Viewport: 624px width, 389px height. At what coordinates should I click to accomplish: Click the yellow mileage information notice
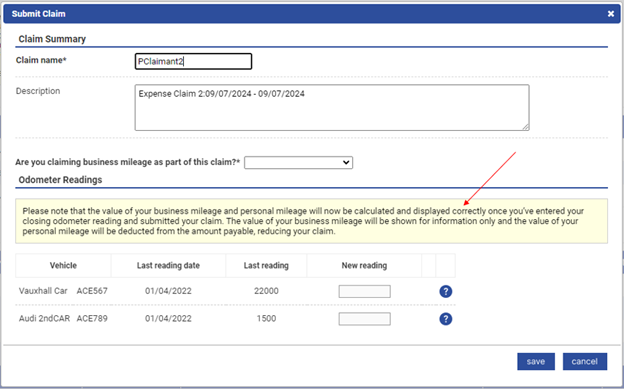click(312, 221)
